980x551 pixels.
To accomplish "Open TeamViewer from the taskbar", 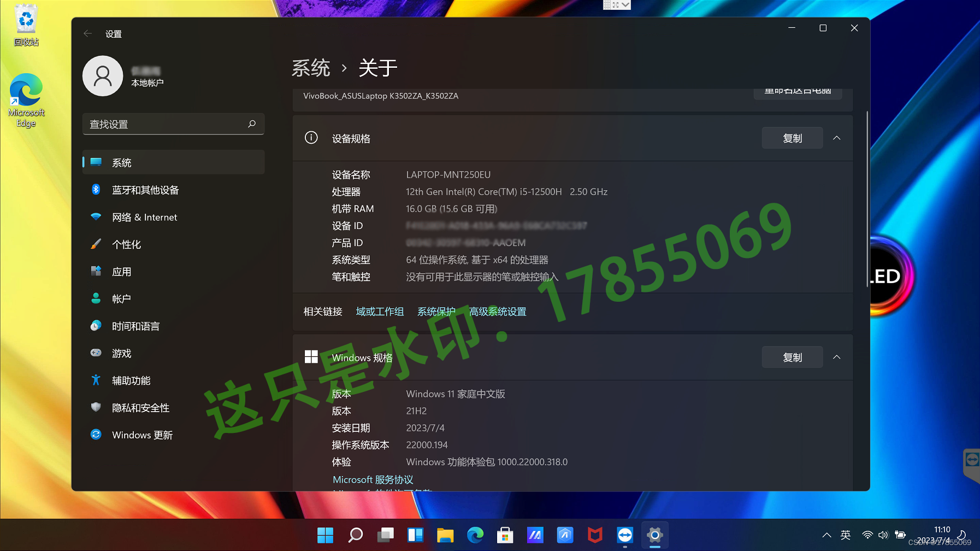I will pyautogui.click(x=625, y=535).
